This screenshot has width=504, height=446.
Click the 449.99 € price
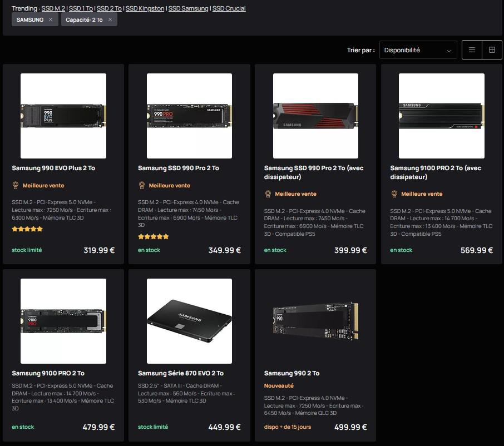click(x=224, y=427)
